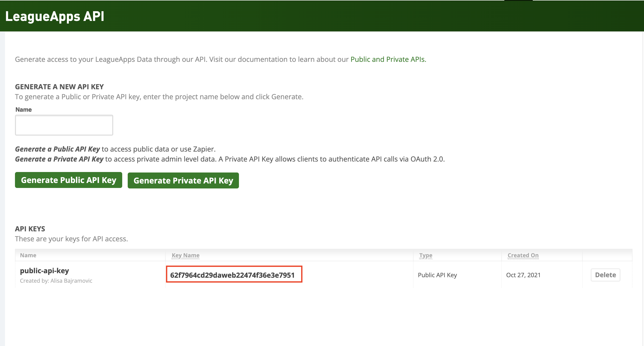The width and height of the screenshot is (644, 346).
Task: Click Generate Public API Key button
Action: tap(69, 180)
